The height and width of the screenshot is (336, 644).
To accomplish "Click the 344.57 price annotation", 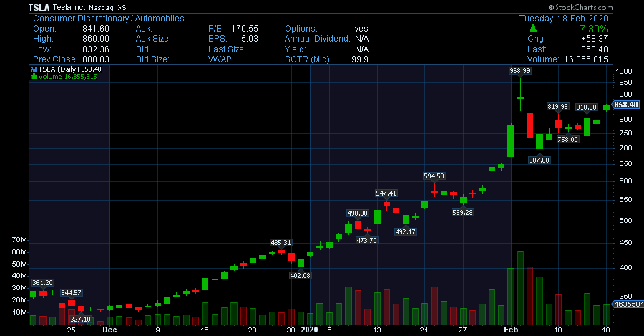I will tap(71, 293).
